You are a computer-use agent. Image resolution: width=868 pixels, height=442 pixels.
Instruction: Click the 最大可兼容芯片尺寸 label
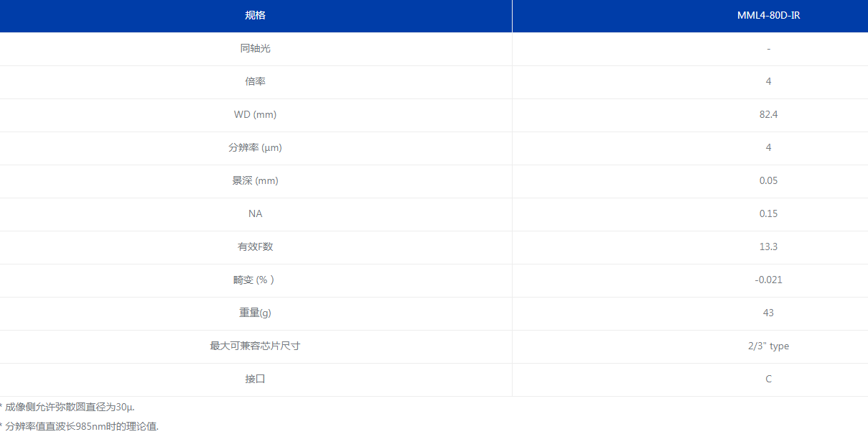255,346
